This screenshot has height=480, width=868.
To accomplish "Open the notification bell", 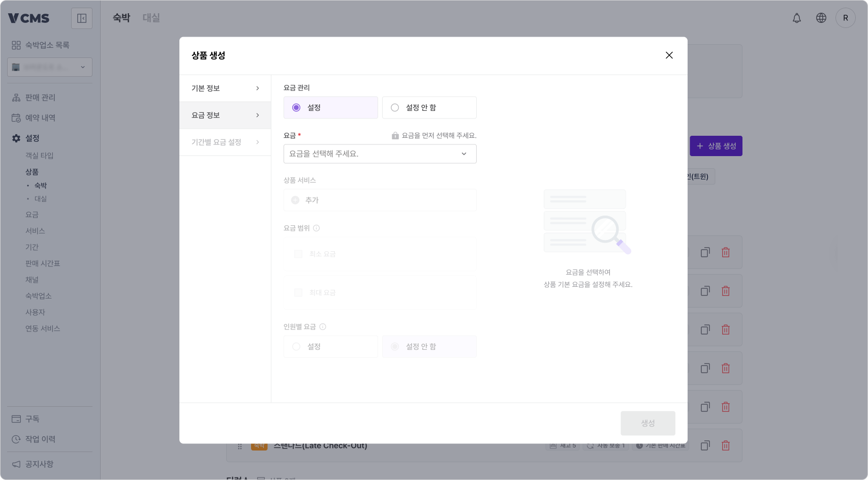I will click(x=797, y=18).
